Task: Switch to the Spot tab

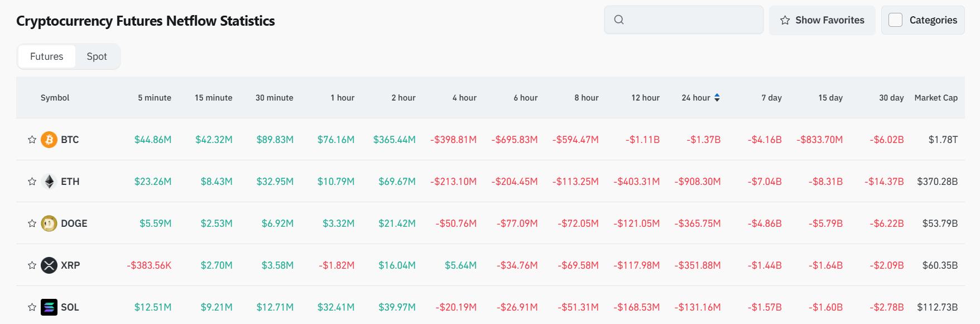Action: coord(97,56)
